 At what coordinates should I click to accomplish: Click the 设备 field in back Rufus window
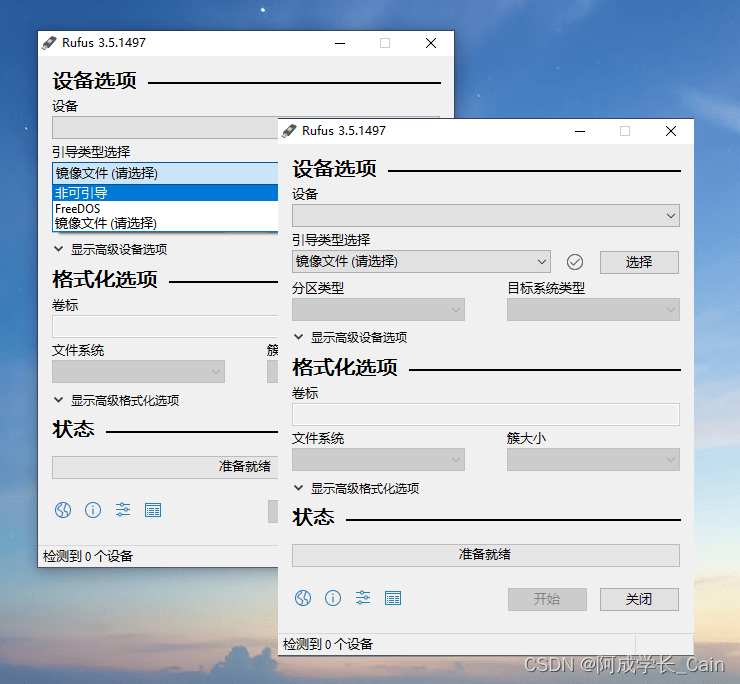tap(165, 127)
